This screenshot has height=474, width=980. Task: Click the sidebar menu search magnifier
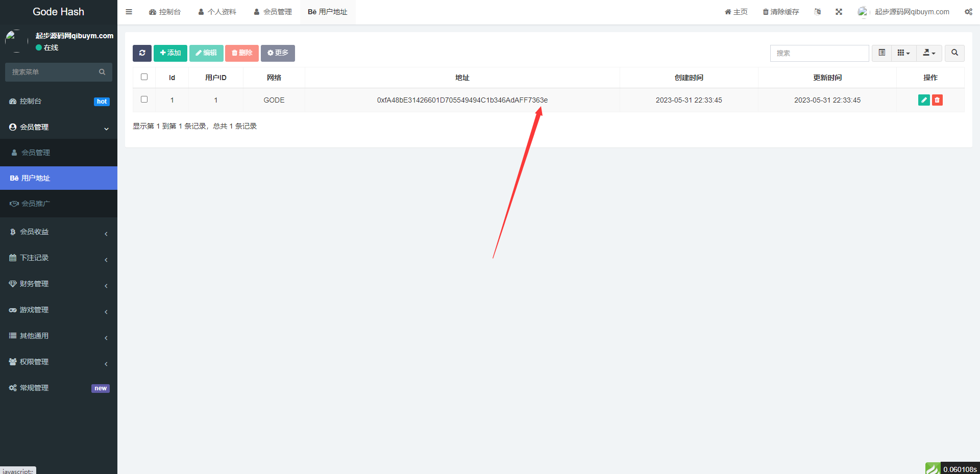[x=102, y=72]
